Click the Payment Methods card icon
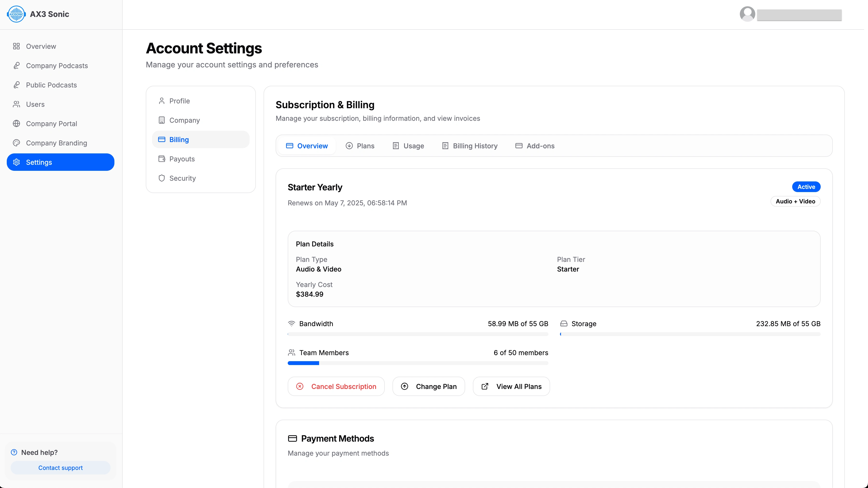This screenshot has width=868, height=488. (x=293, y=438)
